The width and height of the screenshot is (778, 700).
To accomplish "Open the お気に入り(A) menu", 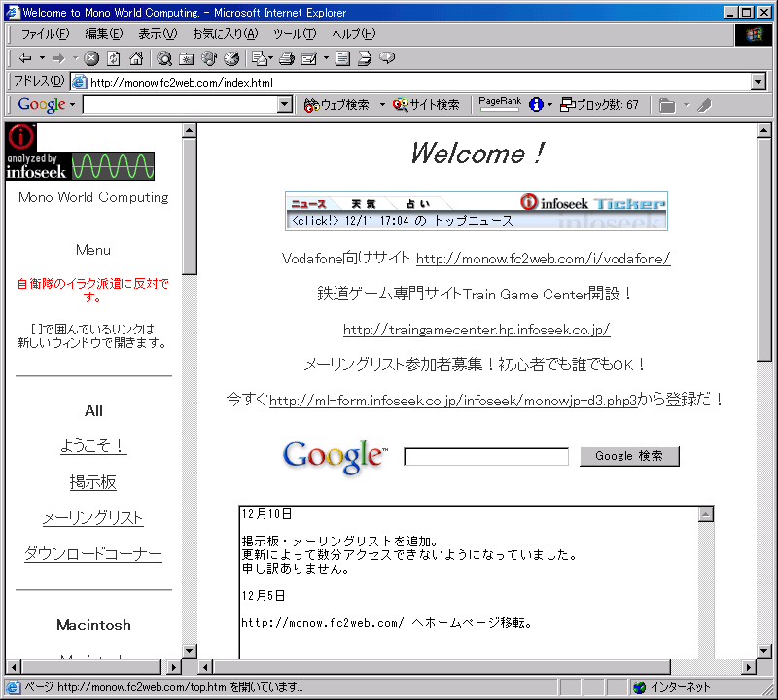I will coord(226,34).
